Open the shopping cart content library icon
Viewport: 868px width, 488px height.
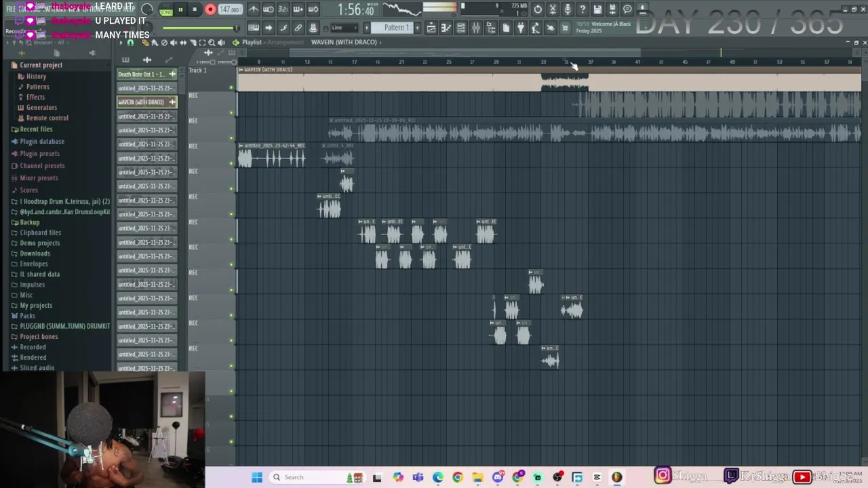pos(565,28)
